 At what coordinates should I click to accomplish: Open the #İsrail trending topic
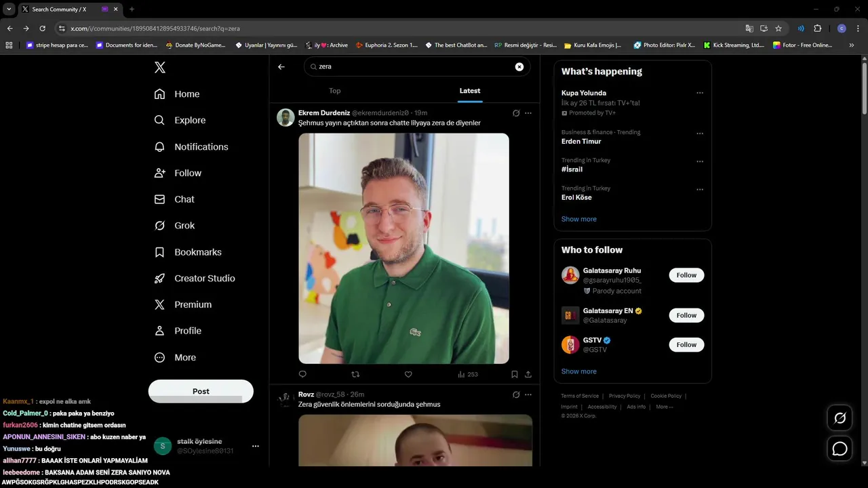click(572, 169)
